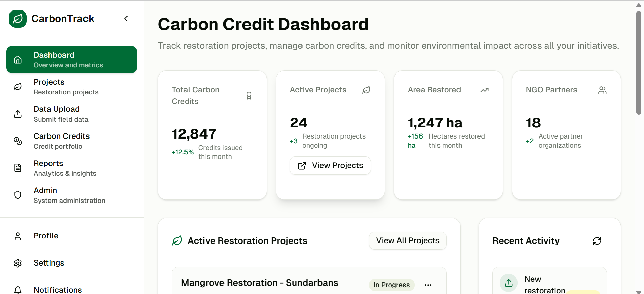644x294 pixels.
Task: Click the Data Upload arrow icon
Action: tap(18, 114)
